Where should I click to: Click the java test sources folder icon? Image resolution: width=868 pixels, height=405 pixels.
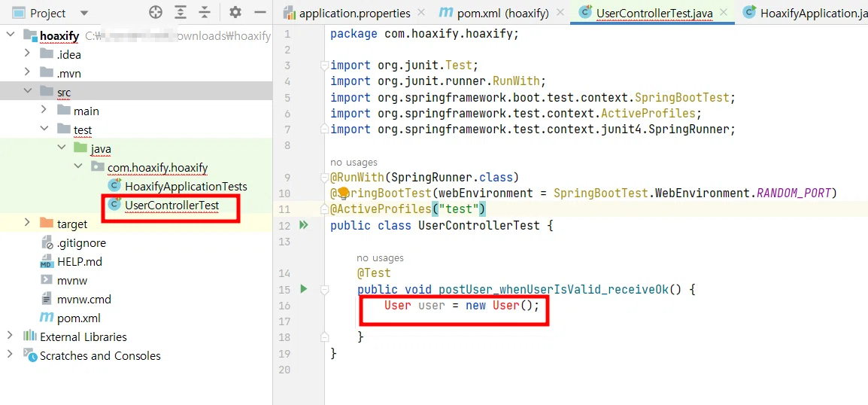[x=80, y=148]
